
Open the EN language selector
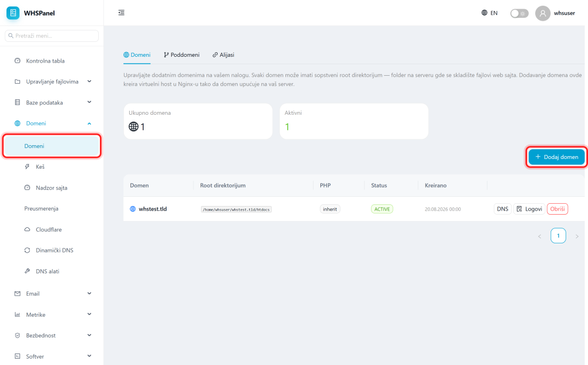click(490, 13)
